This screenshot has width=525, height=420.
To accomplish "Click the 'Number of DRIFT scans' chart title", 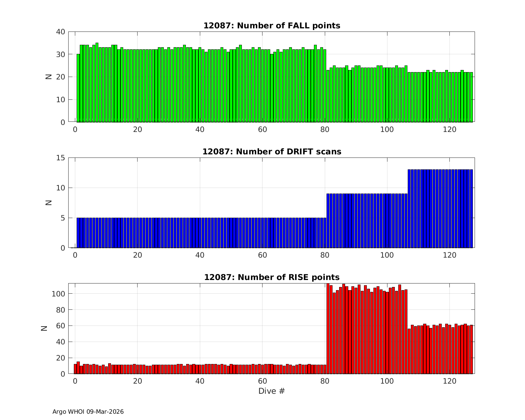I will tap(272, 152).
